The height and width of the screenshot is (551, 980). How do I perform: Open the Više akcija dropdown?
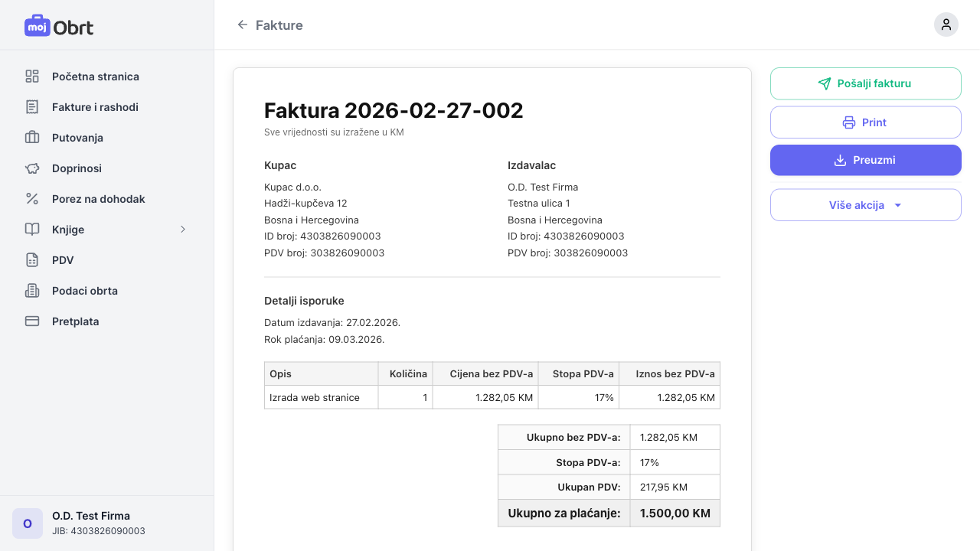(x=865, y=204)
